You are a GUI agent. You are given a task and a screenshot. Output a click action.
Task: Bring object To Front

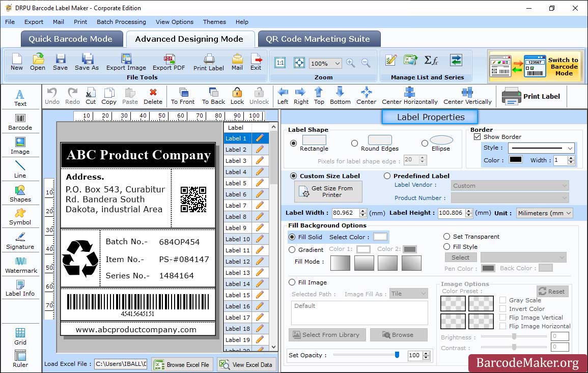click(x=183, y=96)
